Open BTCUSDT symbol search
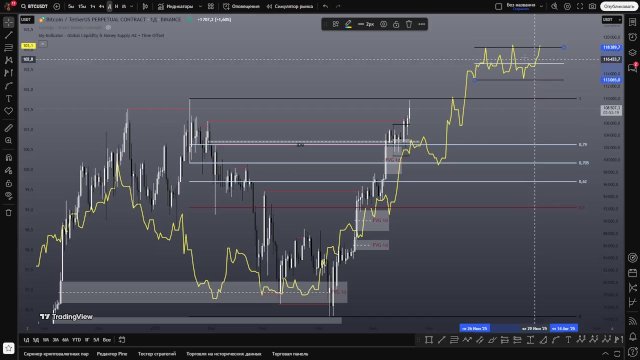The width and height of the screenshot is (640, 360). tap(34, 7)
